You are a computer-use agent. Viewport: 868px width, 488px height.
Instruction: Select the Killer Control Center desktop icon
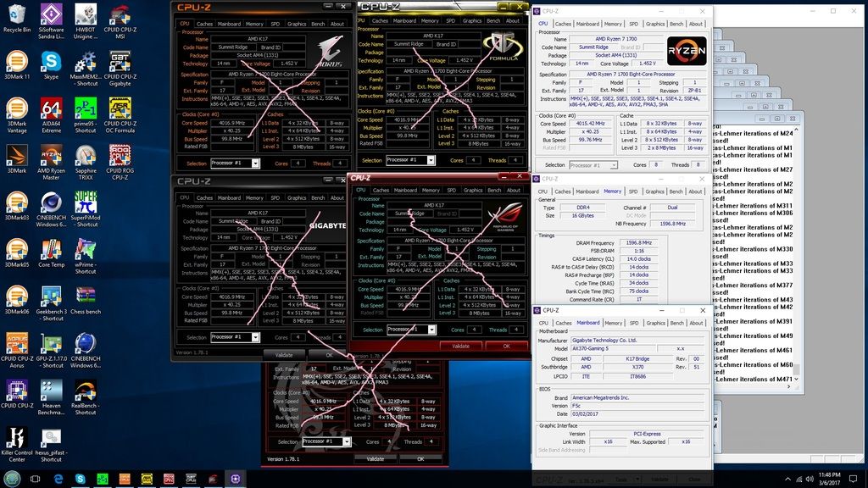coord(17,445)
